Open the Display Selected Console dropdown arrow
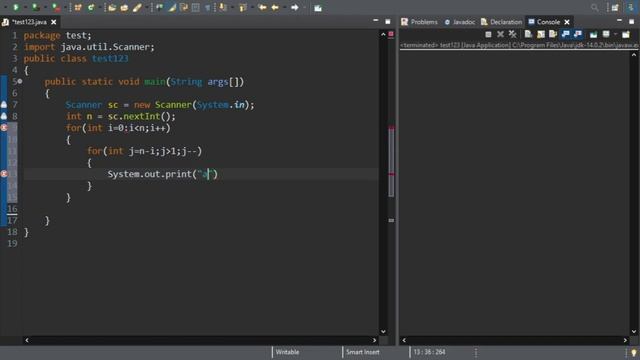640x360 pixels. pos(616,34)
